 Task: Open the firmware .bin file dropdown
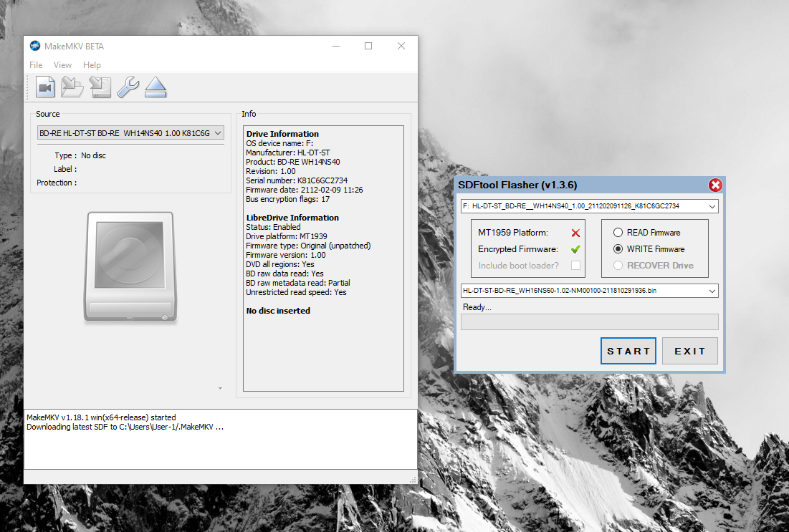tap(589, 291)
